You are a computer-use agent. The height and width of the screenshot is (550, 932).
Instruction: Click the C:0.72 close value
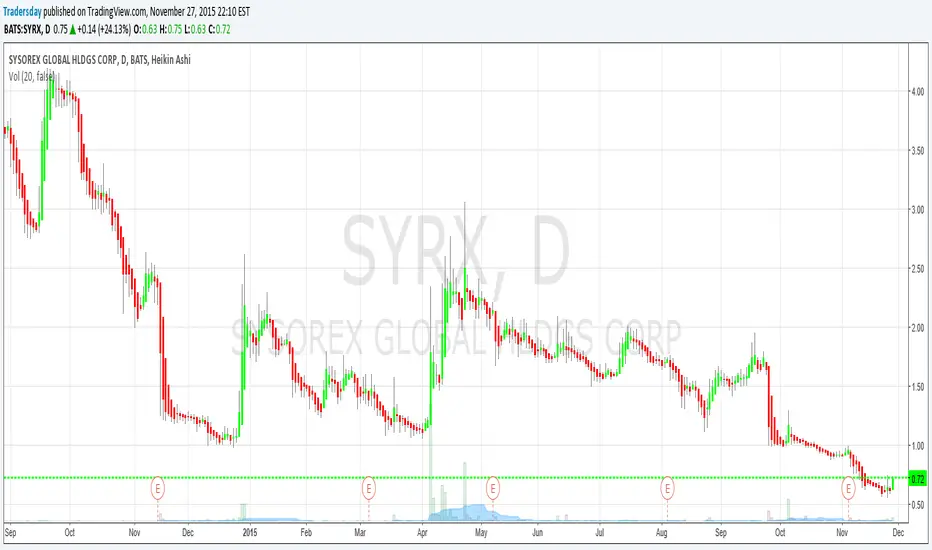[x=219, y=29]
